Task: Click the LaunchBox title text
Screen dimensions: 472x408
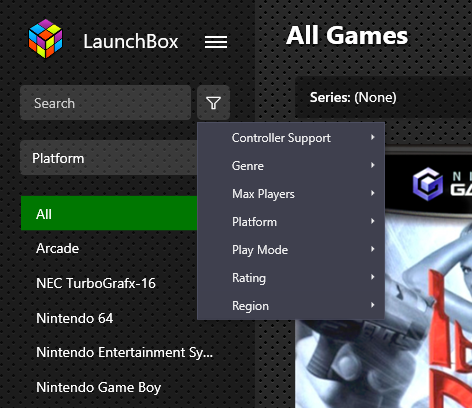Action: click(x=131, y=42)
